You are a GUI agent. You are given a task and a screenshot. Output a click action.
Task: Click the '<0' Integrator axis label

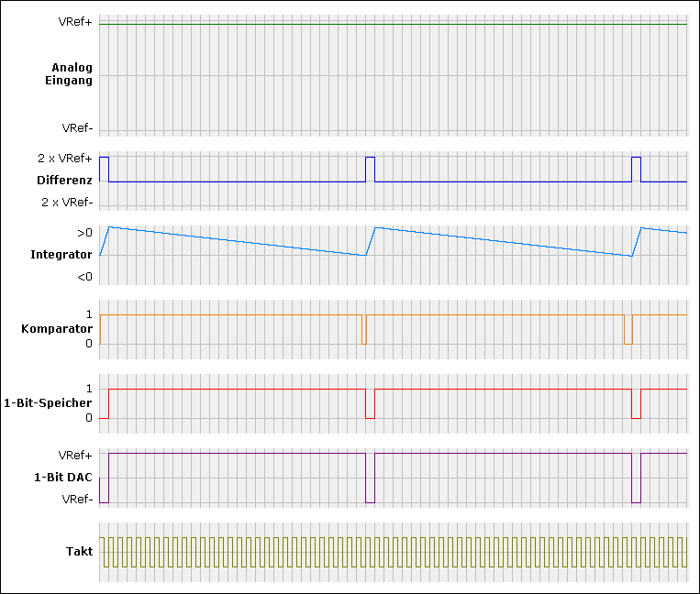pyautogui.click(x=84, y=276)
